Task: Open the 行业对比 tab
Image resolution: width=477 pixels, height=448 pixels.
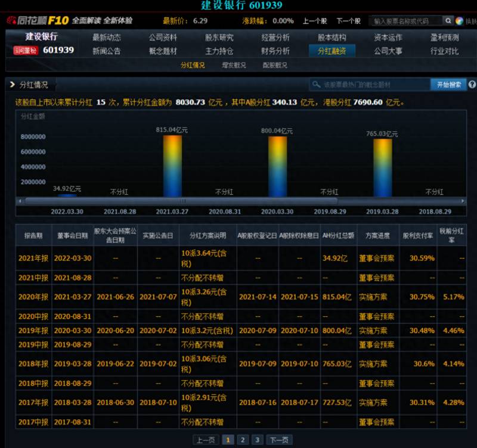Action: 444,51
